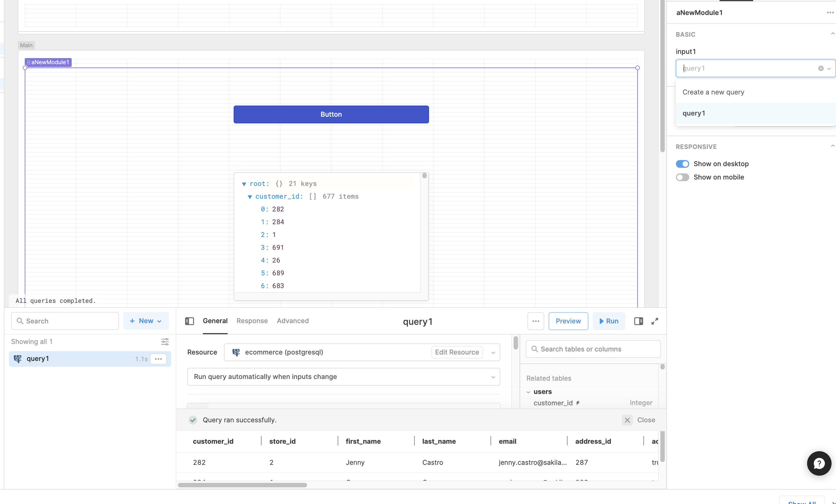Click item 0 value 282 in JSON viewer
This screenshot has width=836, height=504.
click(278, 209)
